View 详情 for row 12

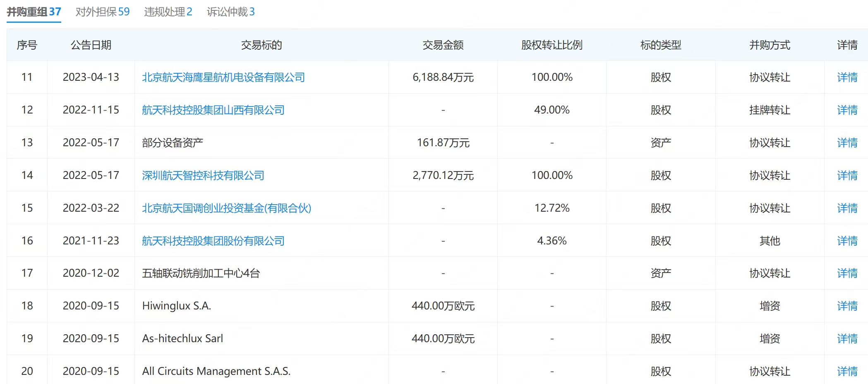point(847,110)
